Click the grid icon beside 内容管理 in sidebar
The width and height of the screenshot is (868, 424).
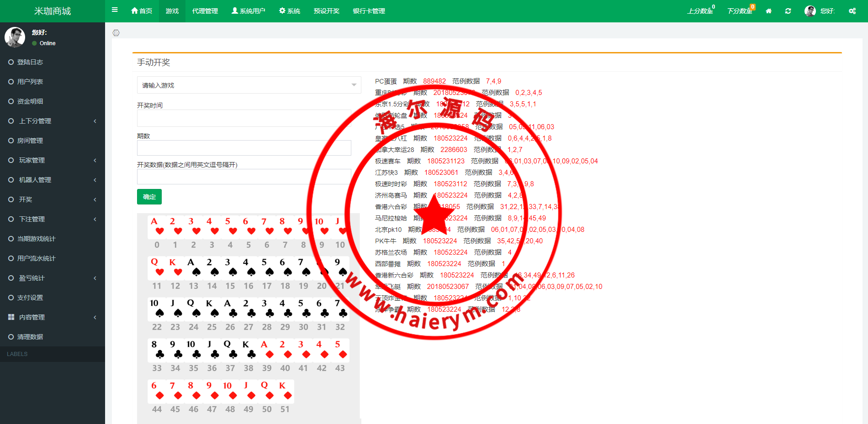[x=11, y=317]
